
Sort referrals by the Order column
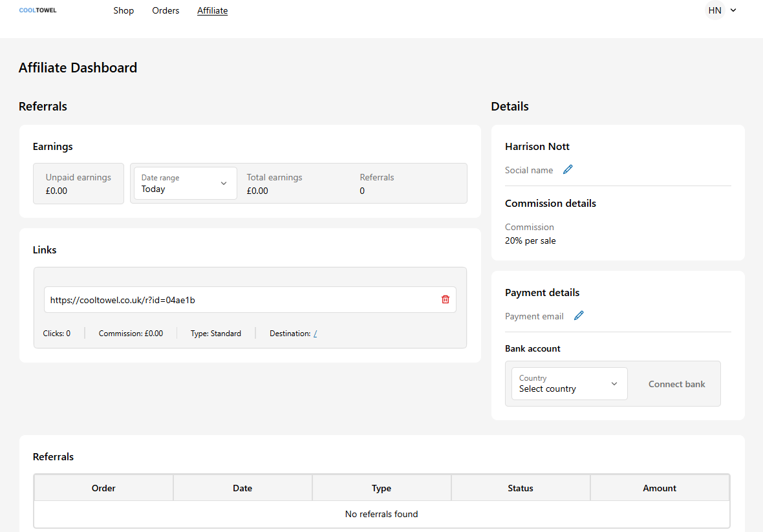click(103, 488)
